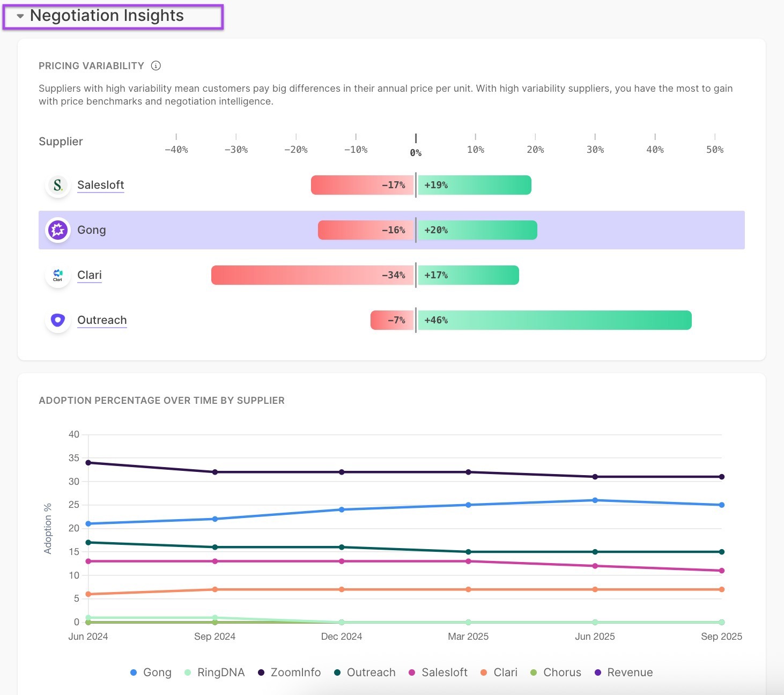Click the Pricing Variability info icon
The width and height of the screenshot is (784, 695).
click(x=156, y=66)
